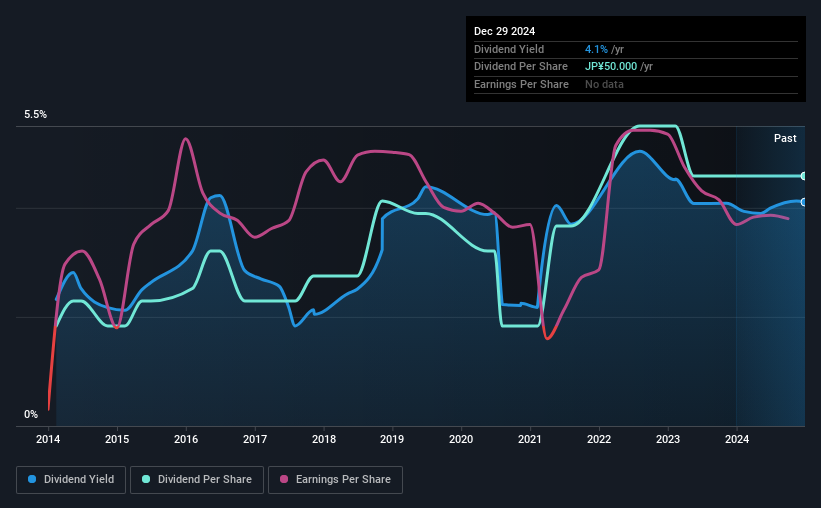Image resolution: width=821 pixels, height=508 pixels.
Task: Click the Dec 29 2024 tooltip date
Action: pyautogui.click(x=504, y=31)
